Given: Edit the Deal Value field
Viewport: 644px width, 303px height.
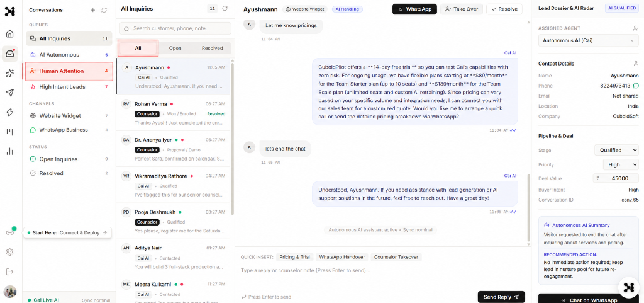Looking at the screenshot, I should point(616,178).
